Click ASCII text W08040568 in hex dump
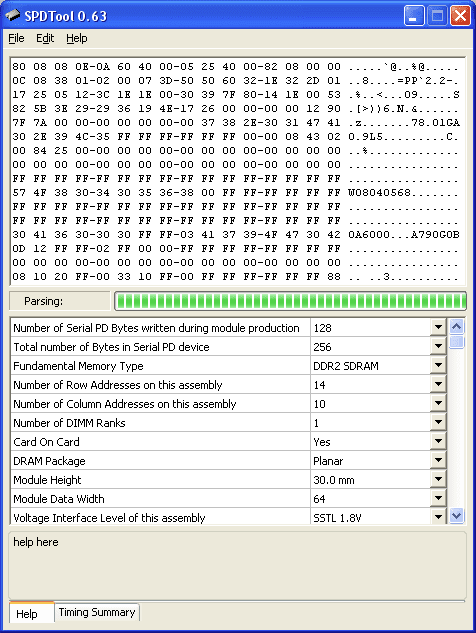Screen dimensions: 476x633 point(380,193)
